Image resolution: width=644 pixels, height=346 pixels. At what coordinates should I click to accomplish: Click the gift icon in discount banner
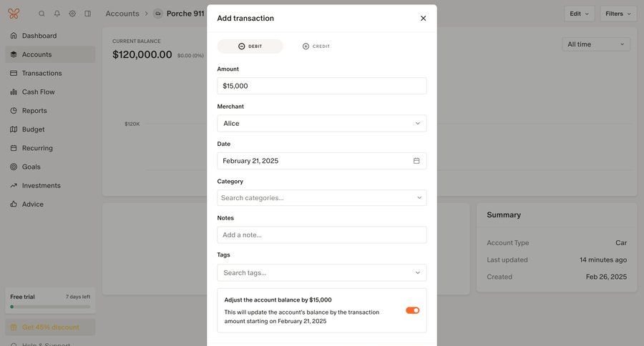(14, 327)
